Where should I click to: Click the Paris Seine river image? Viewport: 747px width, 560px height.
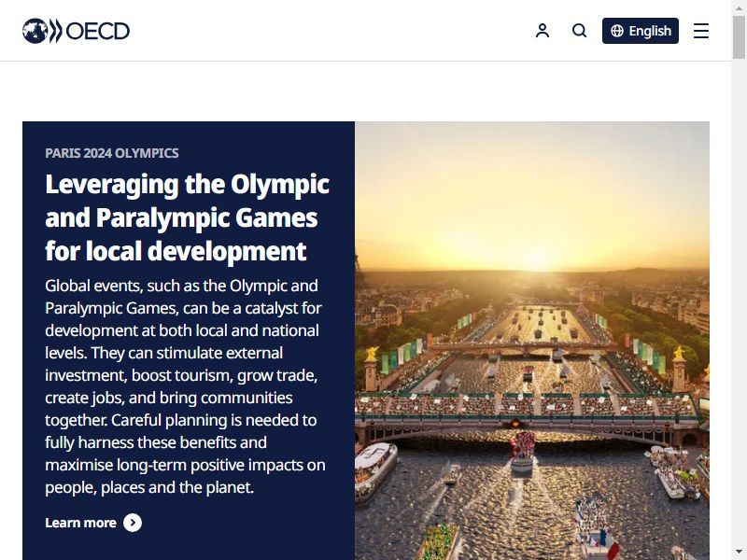coord(532,341)
